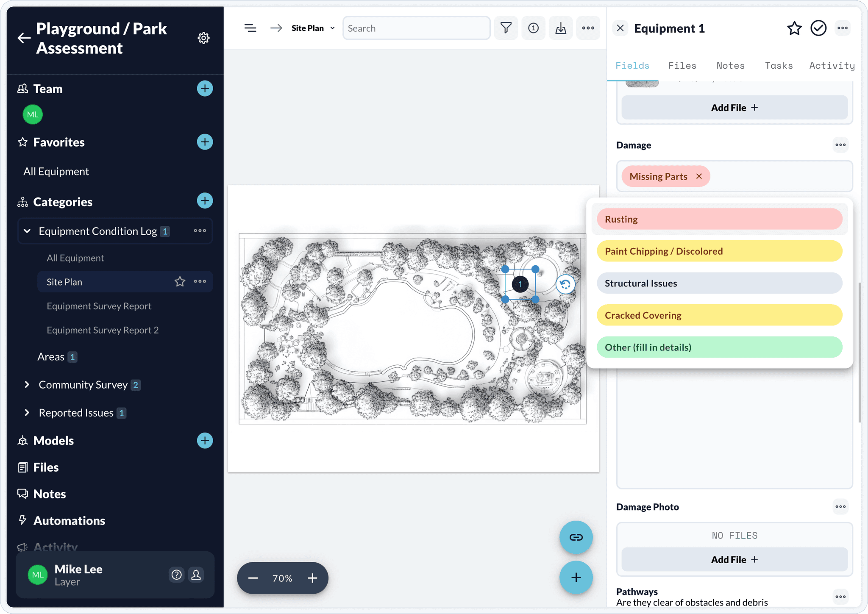Switch to the Notes tab of Equipment 1

(730, 65)
